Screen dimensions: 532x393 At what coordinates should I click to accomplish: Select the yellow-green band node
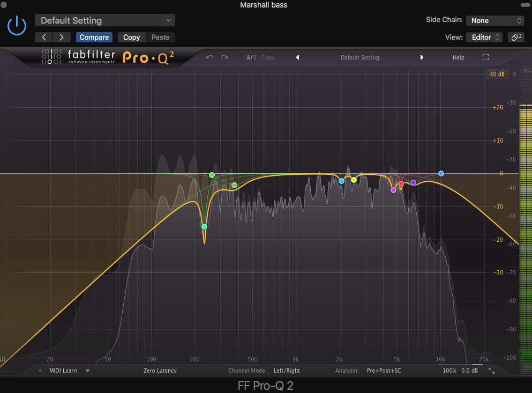click(354, 180)
